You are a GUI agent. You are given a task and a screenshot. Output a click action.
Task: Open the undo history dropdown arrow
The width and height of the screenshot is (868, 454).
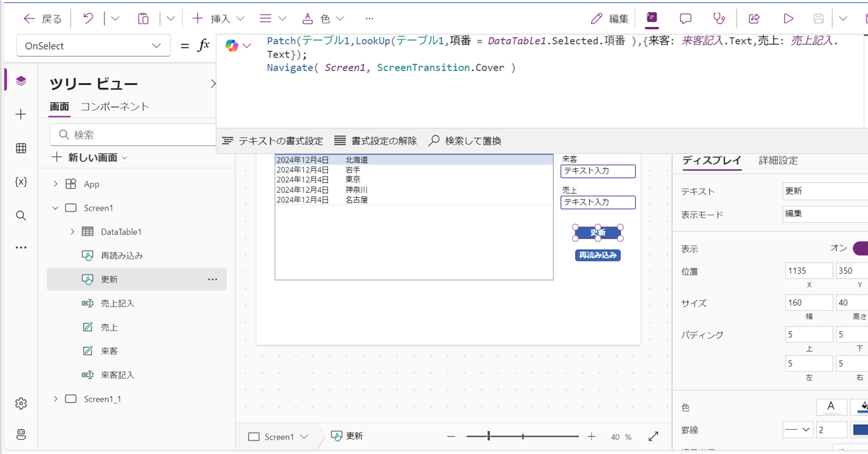click(x=115, y=18)
